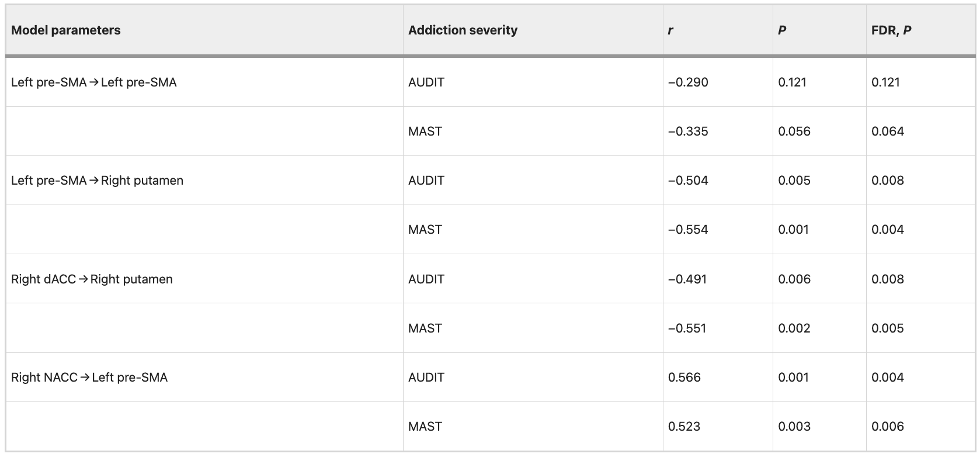Click the r value −0.491
This screenshot has height=457, width=980.
click(687, 279)
